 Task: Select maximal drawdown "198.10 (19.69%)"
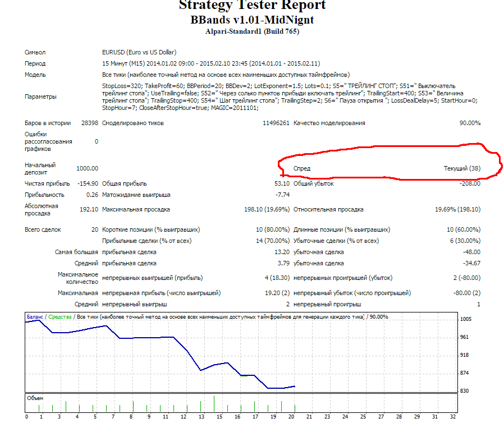pos(267,209)
